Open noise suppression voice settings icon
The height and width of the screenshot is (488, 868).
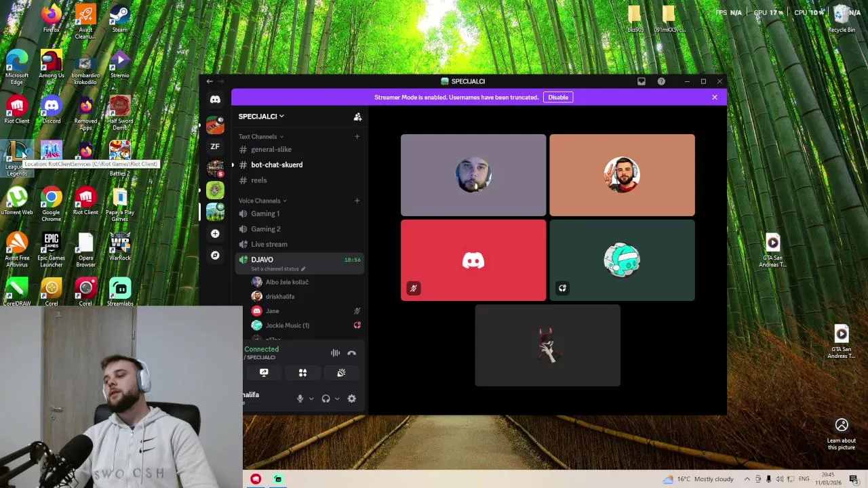click(x=335, y=353)
